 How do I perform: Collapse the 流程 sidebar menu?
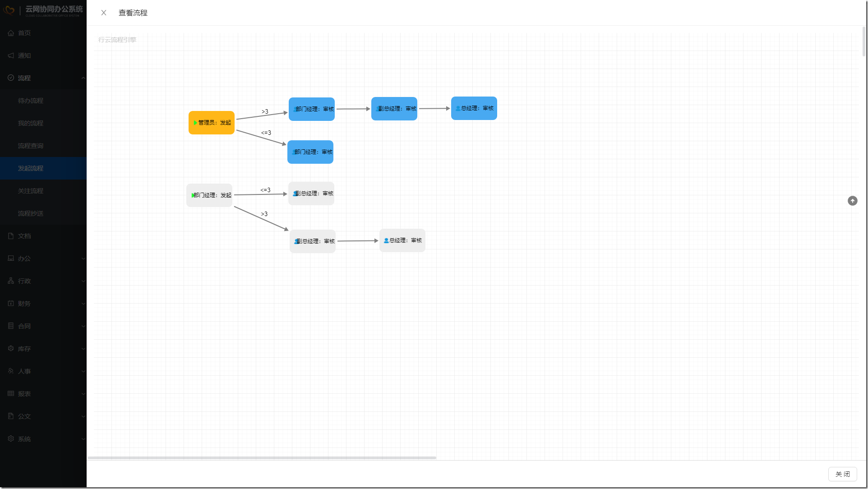click(43, 78)
